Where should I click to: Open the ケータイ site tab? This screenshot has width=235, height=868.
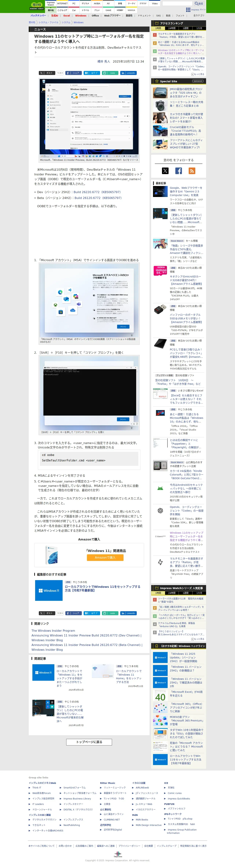(x=131, y=4)
